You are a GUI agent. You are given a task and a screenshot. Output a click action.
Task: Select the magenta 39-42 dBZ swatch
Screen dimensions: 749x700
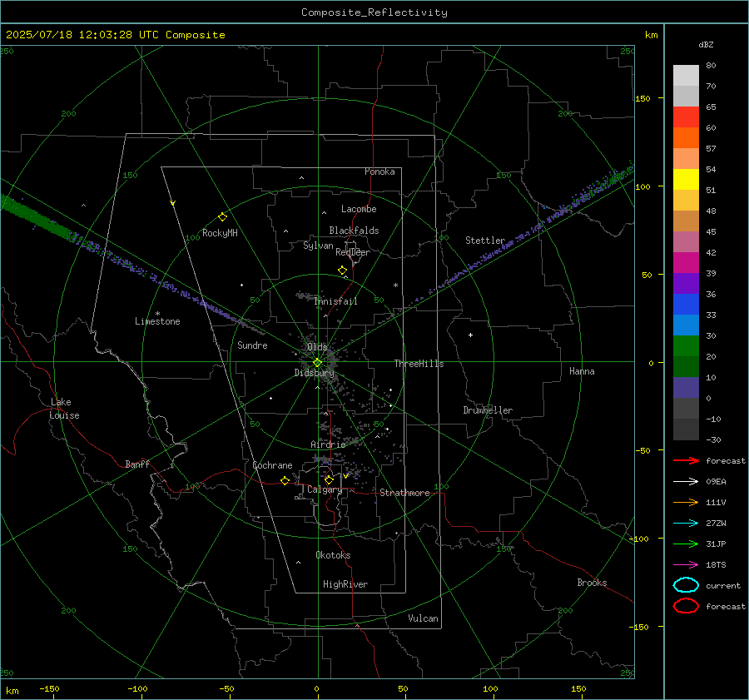(x=686, y=262)
